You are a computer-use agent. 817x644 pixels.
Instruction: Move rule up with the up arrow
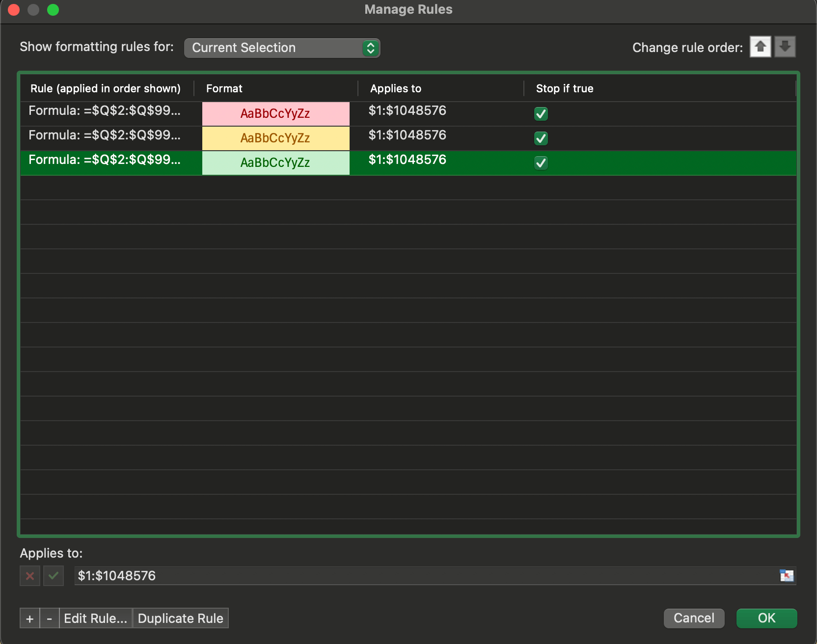pos(760,47)
